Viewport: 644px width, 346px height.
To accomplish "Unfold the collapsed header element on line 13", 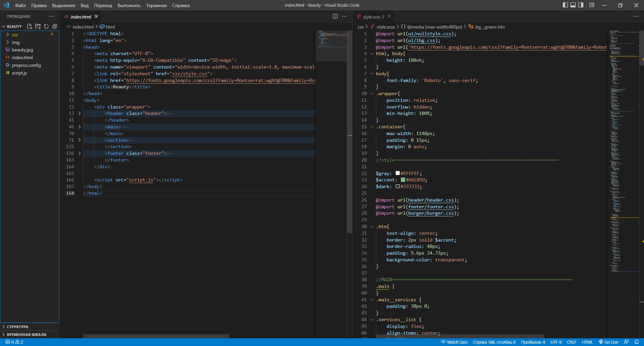I will click(x=80, y=114).
